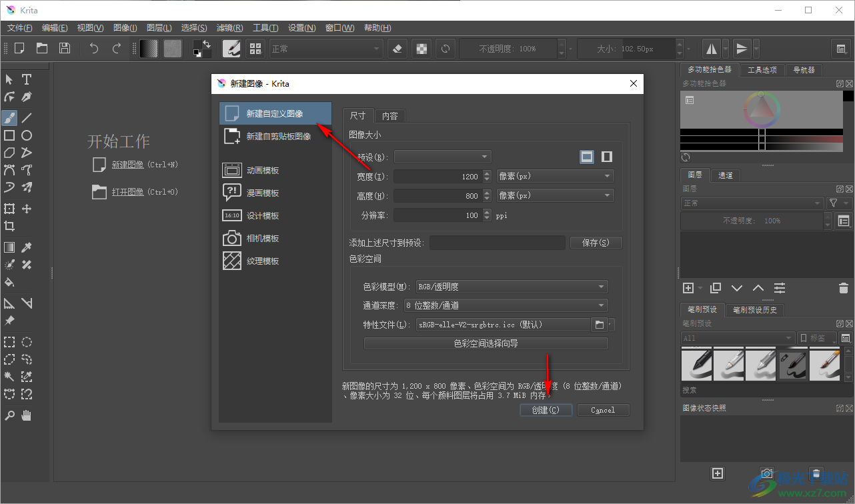Select the Crop tool
The image size is (855, 504).
tap(9, 226)
